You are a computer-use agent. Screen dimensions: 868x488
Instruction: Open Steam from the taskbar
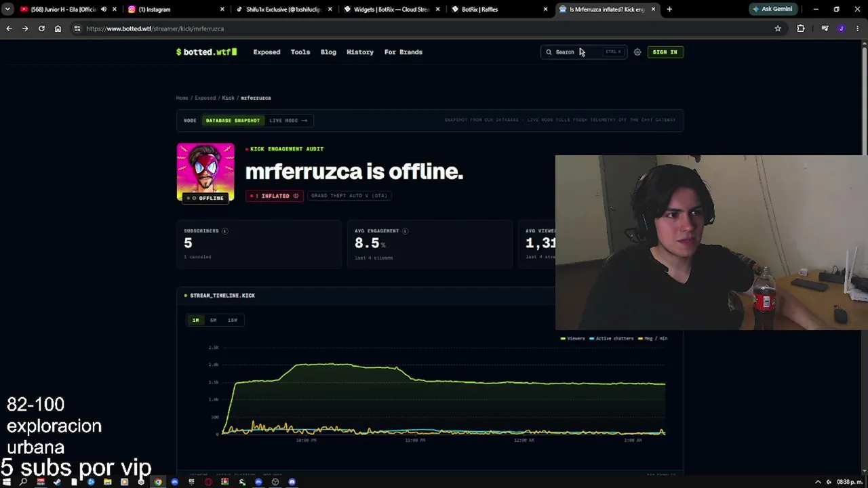point(57,482)
